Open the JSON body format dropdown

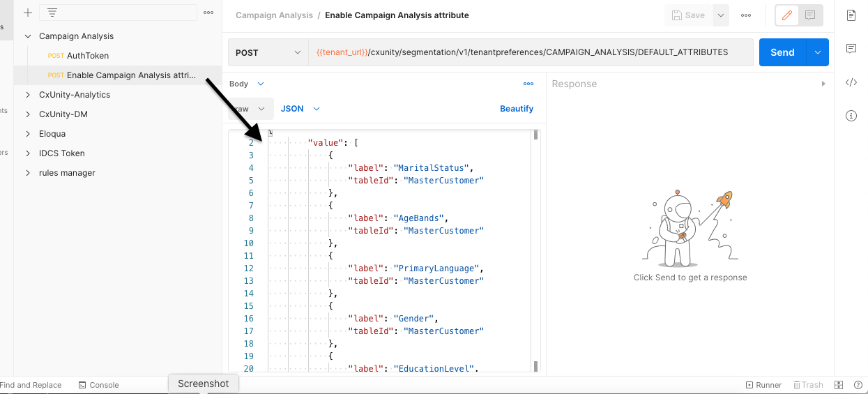click(300, 109)
